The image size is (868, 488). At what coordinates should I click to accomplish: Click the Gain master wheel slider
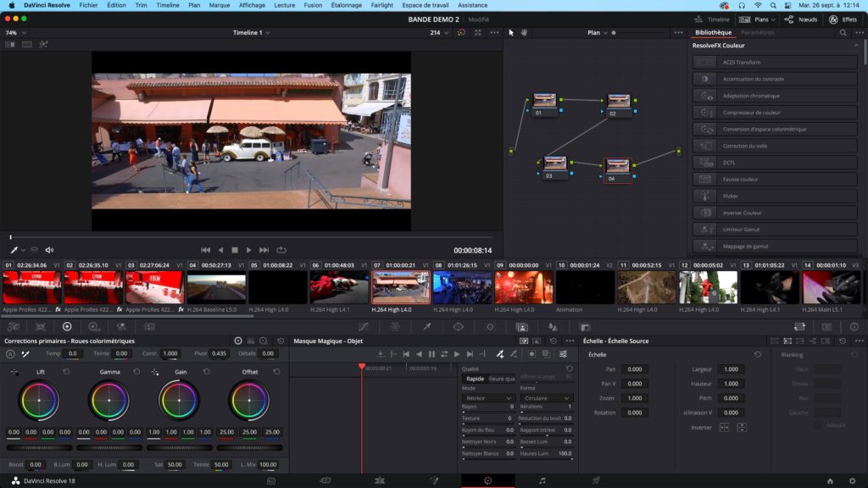pyautogui.click(x=180, y=447)
